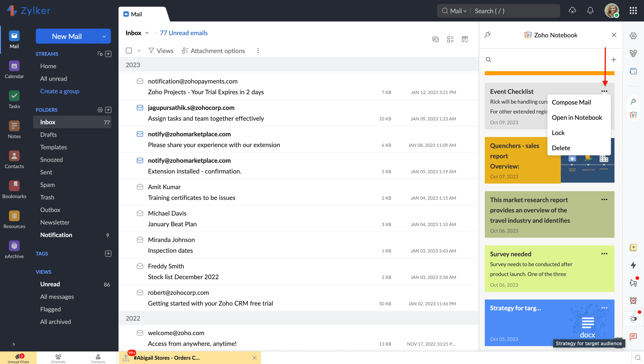Select Open in Notebook menu entry
644x364 pixels.
coord(577,117)
